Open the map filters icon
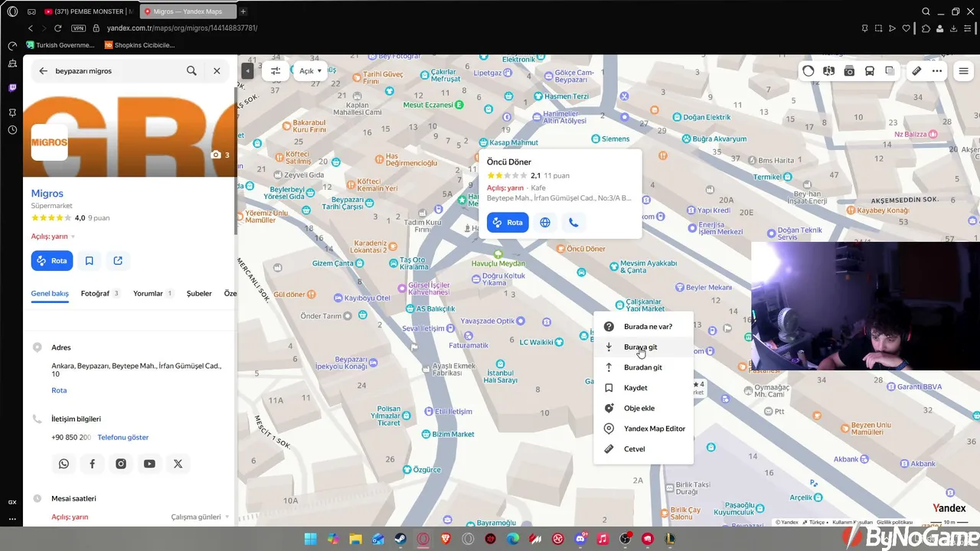The image size is (980, 551). [276, 70]
